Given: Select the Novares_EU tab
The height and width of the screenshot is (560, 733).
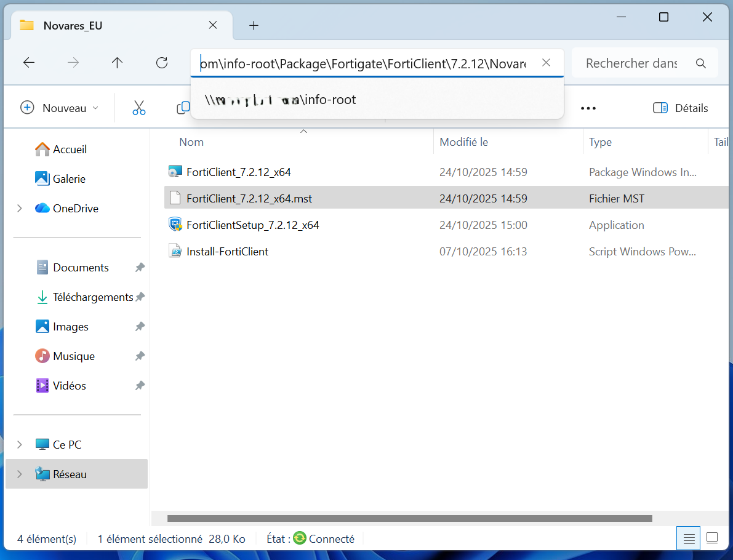Looking at the screenshot, I should (x=73, y=26).
